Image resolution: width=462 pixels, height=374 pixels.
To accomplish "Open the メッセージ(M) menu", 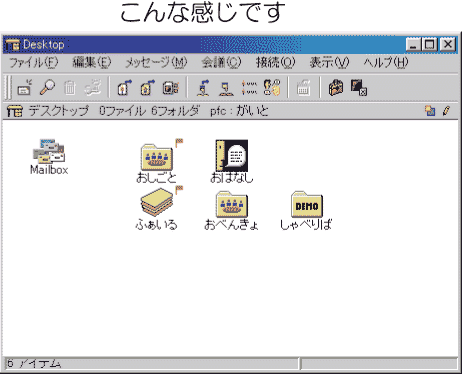I will point(156,62).
